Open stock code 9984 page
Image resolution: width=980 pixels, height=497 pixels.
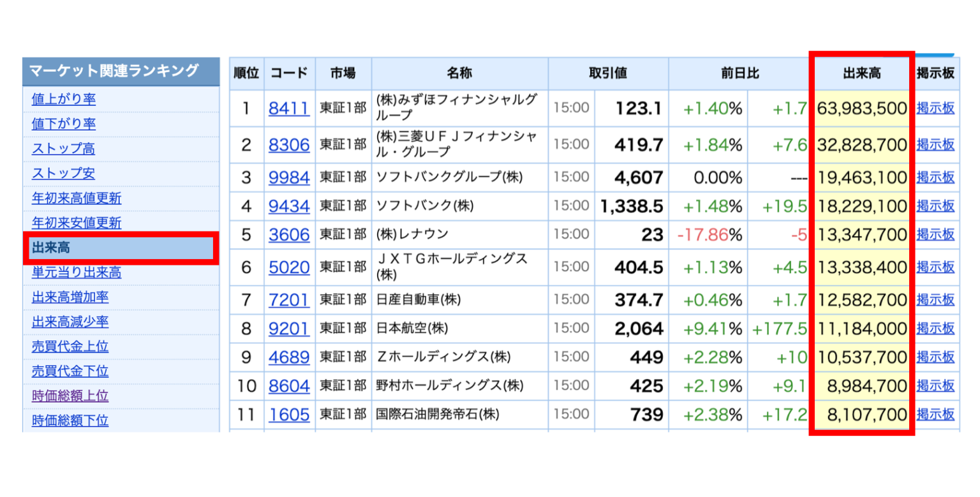[x=288, y=177]
